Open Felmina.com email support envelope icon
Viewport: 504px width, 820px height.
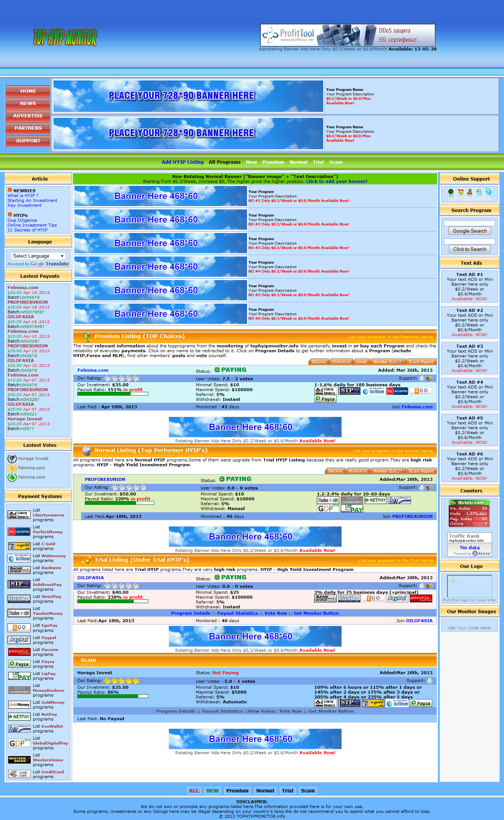[422, 378]
